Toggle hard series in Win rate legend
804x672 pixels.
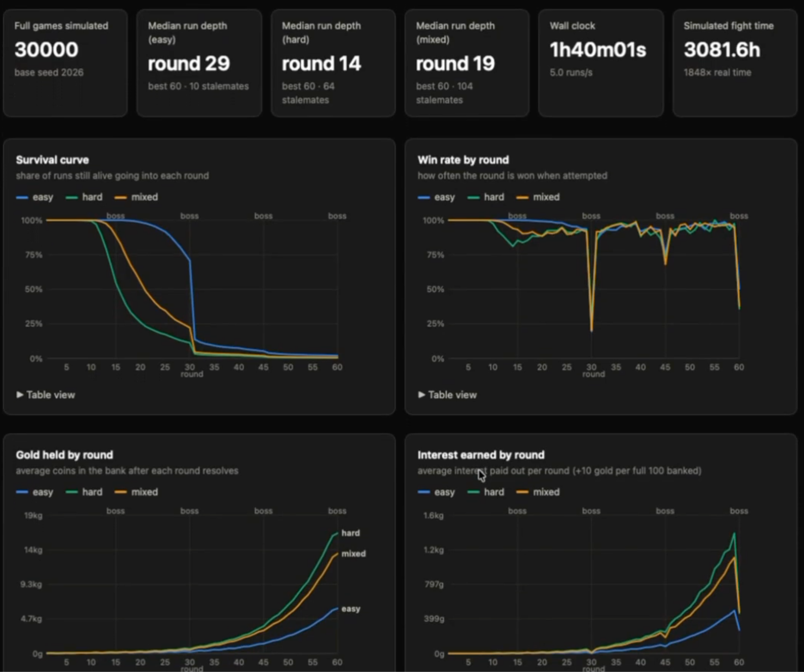coord(486,197)
